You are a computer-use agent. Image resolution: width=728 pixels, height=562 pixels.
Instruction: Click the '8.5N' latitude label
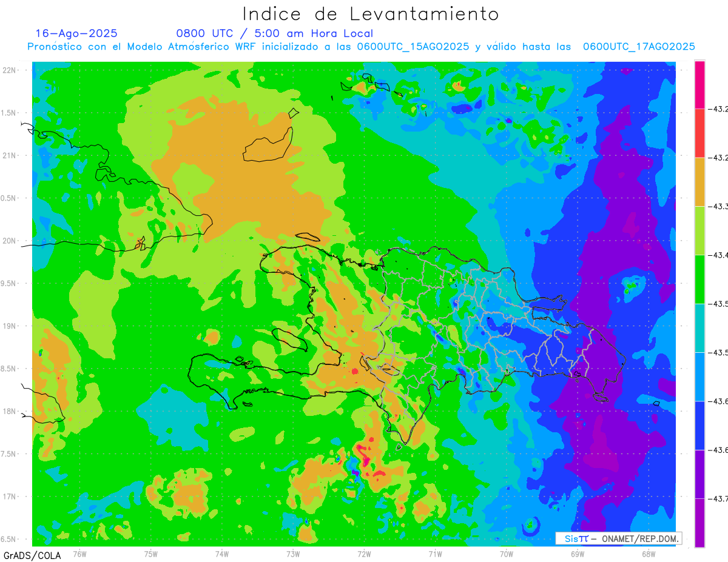point(8,369)
